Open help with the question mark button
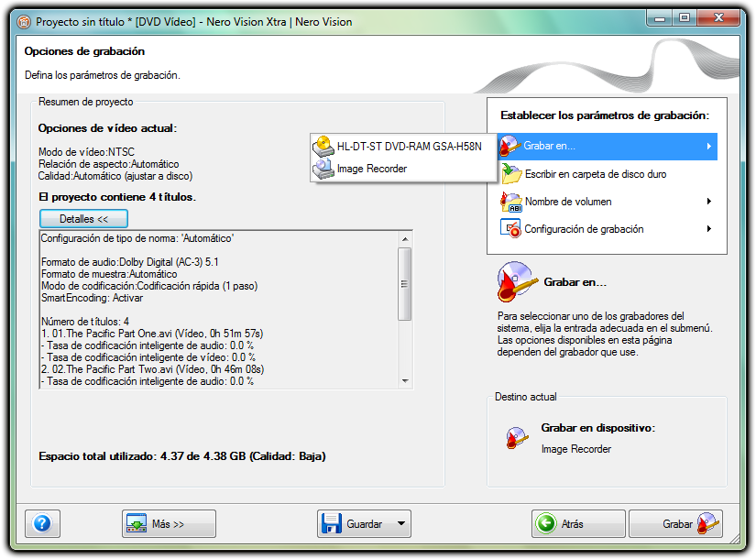The image size is (756, 559). tap(42, 523)
